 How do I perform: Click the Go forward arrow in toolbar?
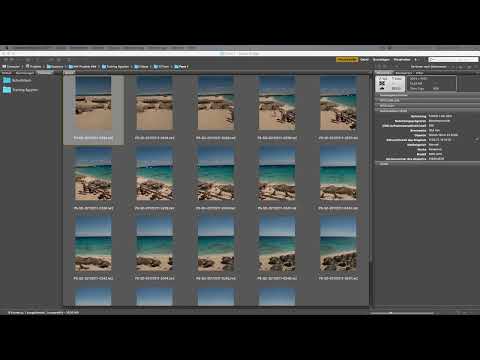12,60
